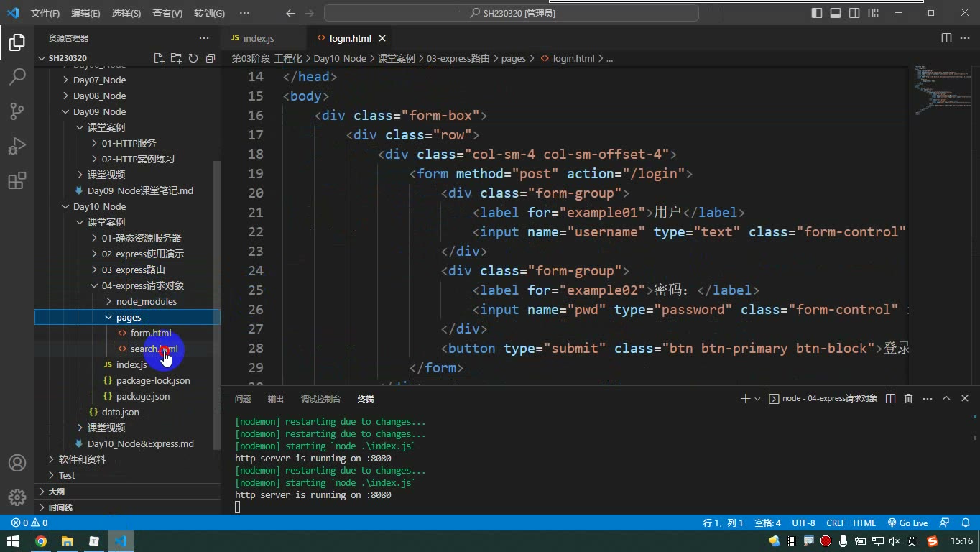Click the New Folder icon in explorer
Image resolution: width=980 pixels, height=552 pixels.
[x=176, y=58]
